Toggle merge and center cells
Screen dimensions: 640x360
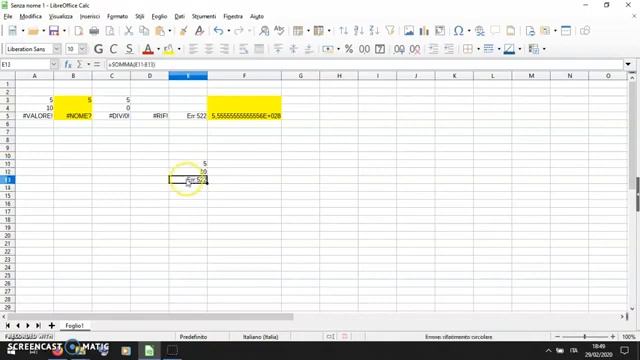click(x=259, y=49)
